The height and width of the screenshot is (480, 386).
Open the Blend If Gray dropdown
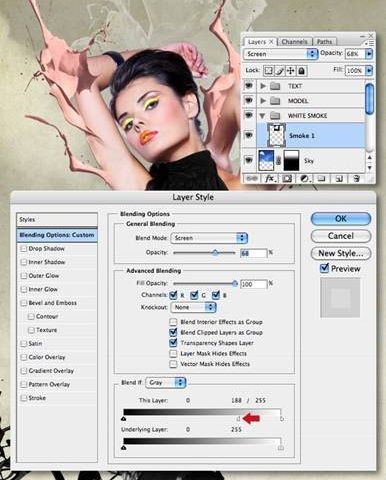[166, 383]
